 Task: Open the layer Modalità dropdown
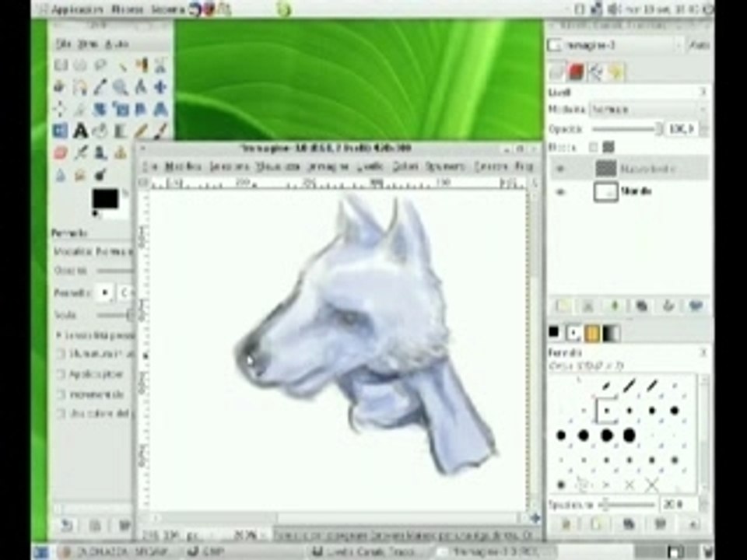(x=648, y=110)
